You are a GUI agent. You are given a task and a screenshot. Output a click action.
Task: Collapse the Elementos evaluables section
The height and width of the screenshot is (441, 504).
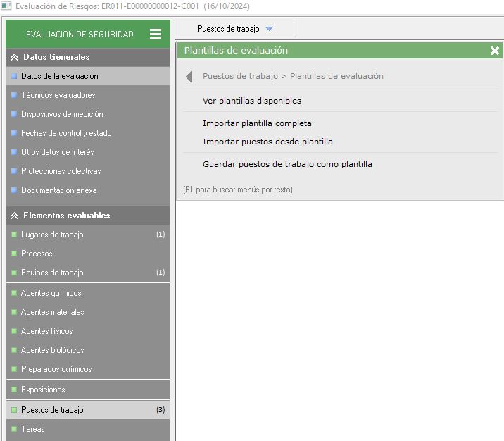(x=14, y=216)
